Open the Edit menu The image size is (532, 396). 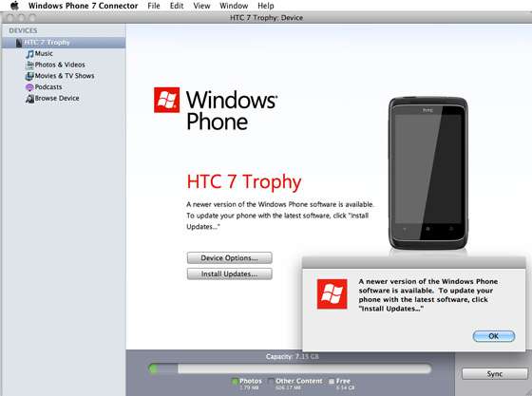[x=177, y=6]
